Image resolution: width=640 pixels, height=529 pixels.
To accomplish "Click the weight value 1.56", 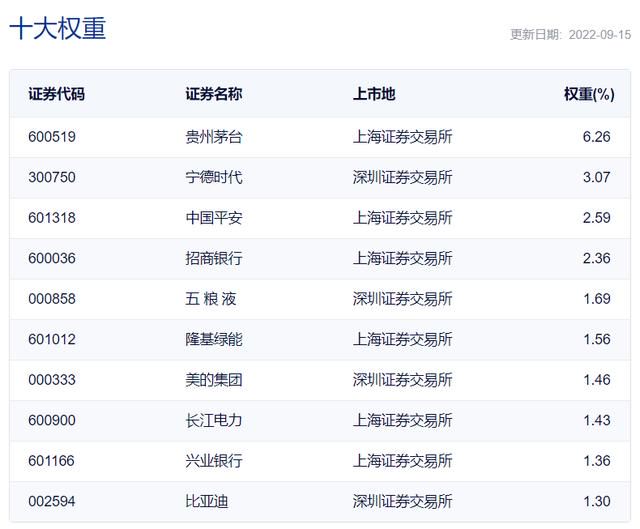I will pyautogui.click(x=596, y=339).
